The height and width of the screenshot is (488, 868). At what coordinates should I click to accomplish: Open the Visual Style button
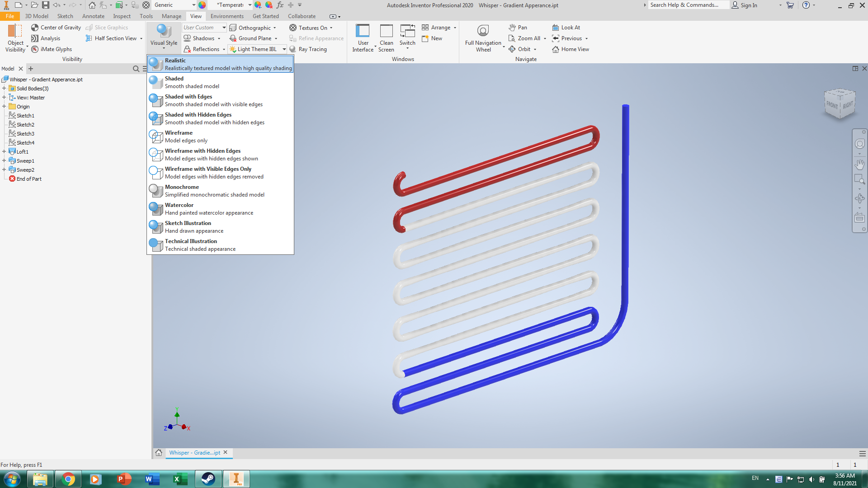pos(164,36)
